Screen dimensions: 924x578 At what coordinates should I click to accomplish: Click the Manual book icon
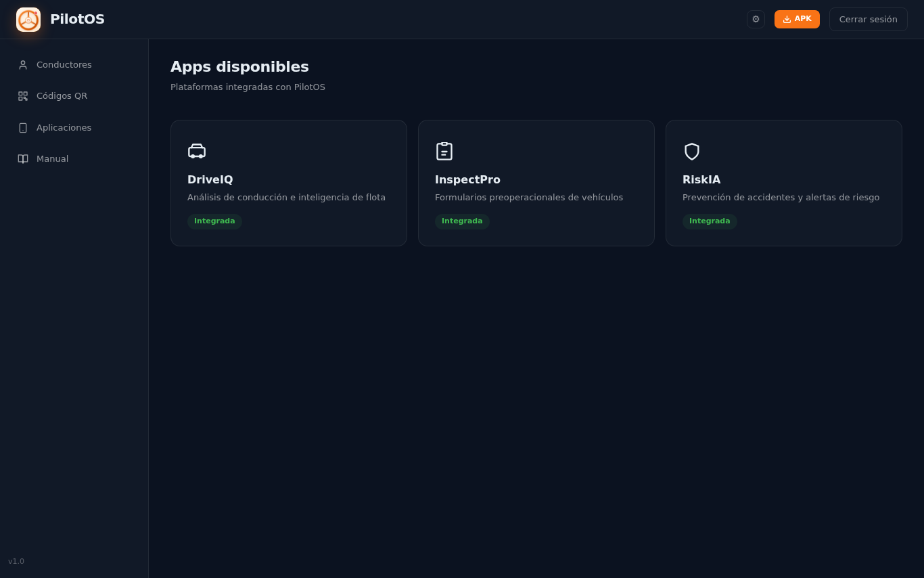(x=23, y=159)
